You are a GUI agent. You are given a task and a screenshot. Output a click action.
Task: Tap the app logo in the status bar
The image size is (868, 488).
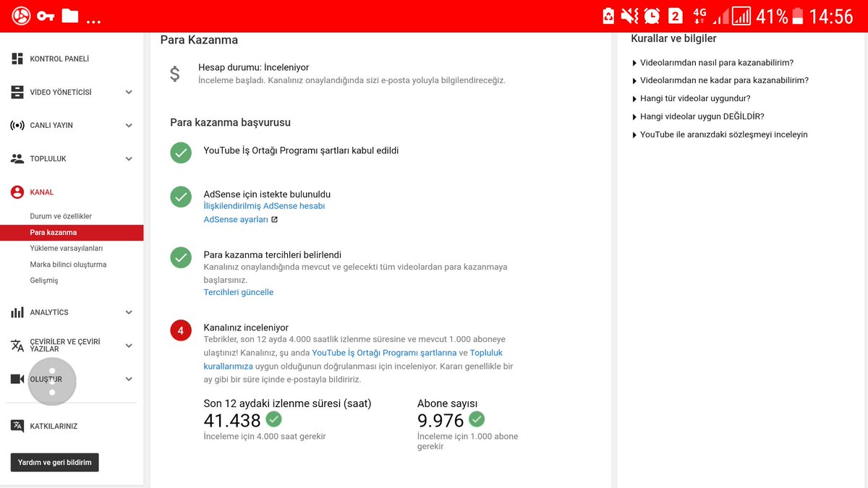[20, 16]
